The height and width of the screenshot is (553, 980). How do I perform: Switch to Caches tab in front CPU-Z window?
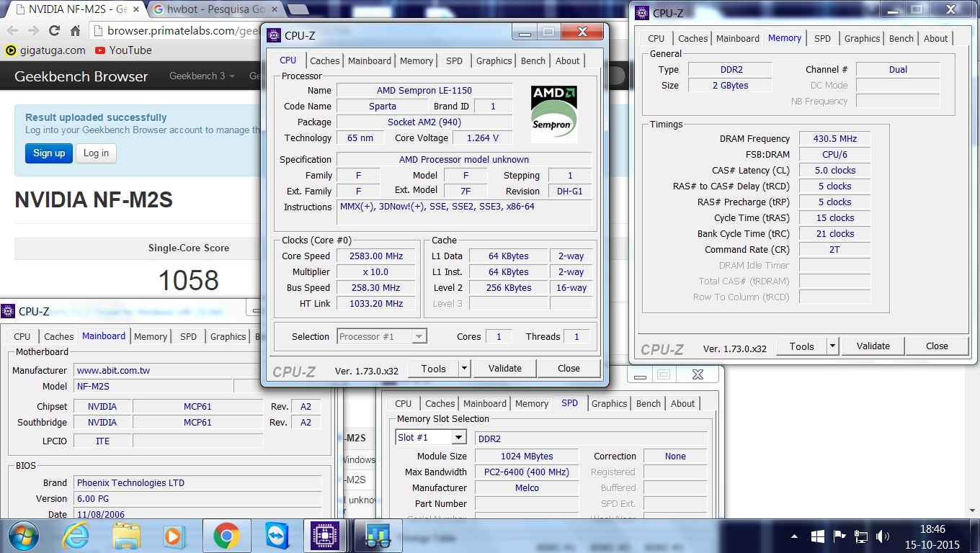coord(325,61)
